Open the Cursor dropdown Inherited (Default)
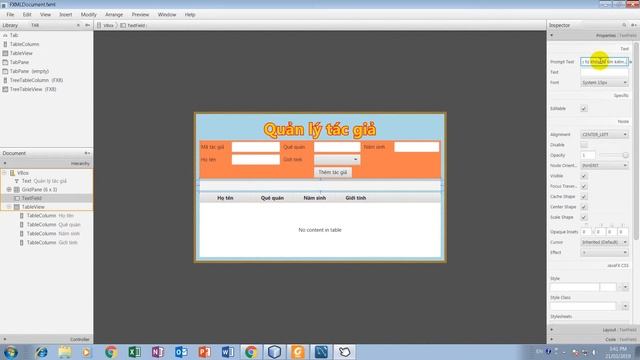Image resolution: width=640 pixels, height=360 pixels. click(604, 242)
